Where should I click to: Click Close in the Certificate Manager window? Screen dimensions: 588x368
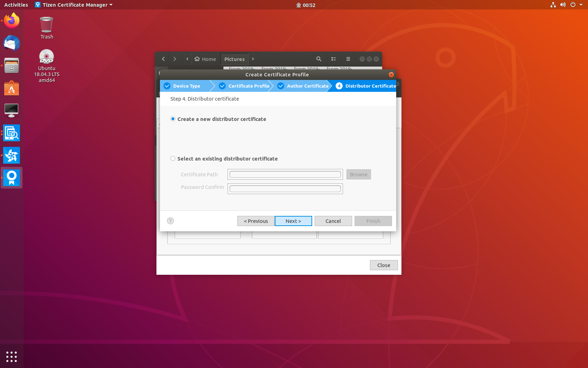point(384,265)
